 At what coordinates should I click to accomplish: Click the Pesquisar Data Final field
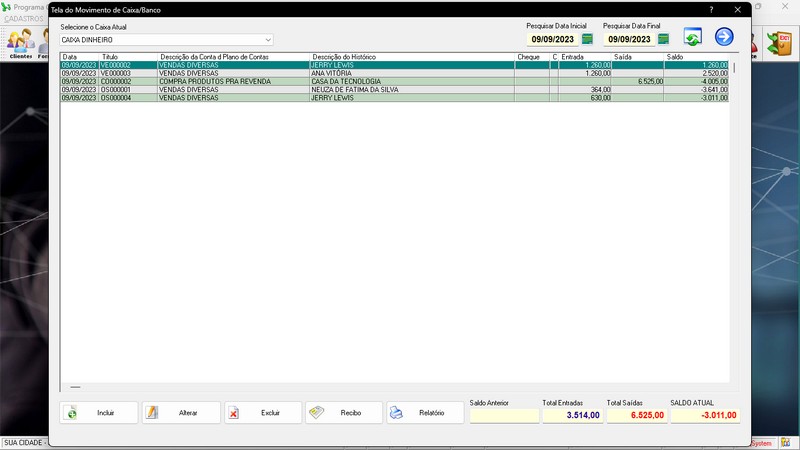[629, 39]
